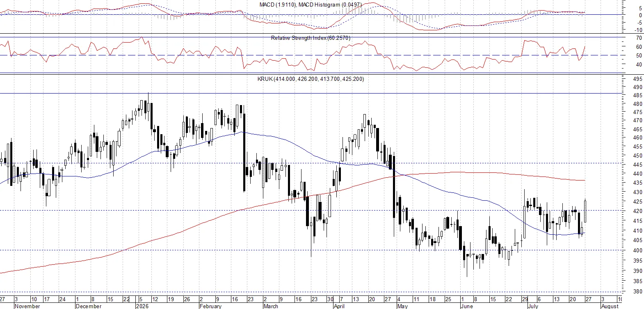Viewport: 644px width, 309px height.
Task: Select the 2026 year marker
Action: pyautogui.click(x=142, y=306)
